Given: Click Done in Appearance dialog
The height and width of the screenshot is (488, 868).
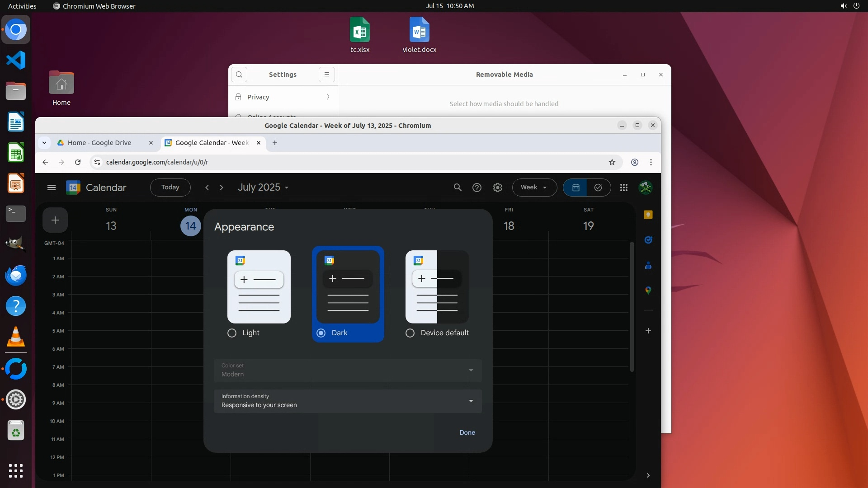Looking at the screenshot, I should tap(467, 432).
